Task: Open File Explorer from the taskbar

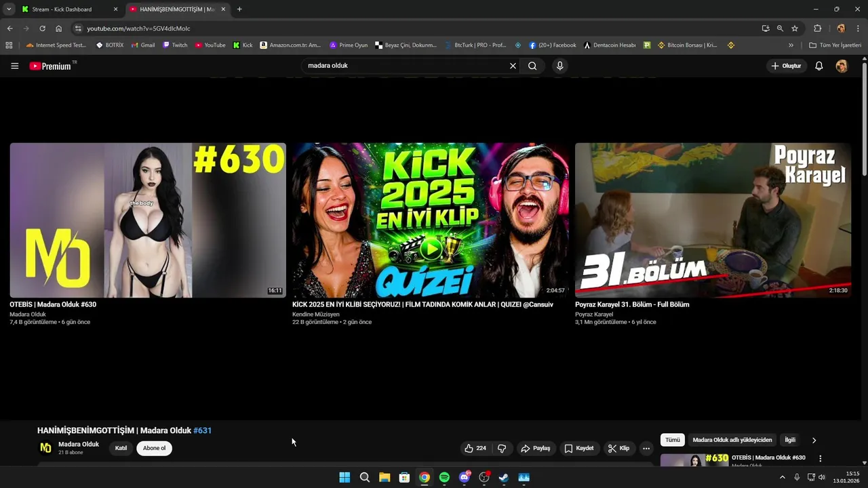Action: 384,477
